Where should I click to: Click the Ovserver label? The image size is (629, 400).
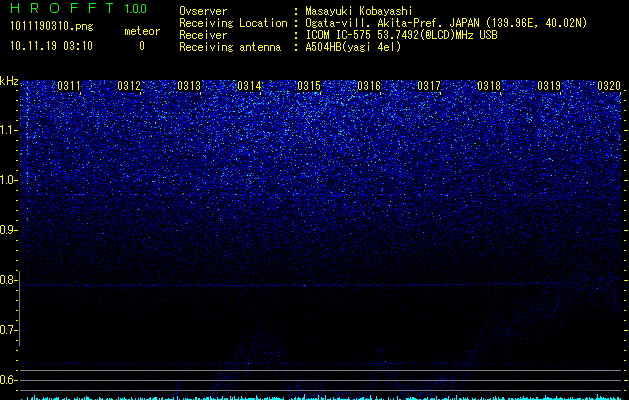click(203, 11)
